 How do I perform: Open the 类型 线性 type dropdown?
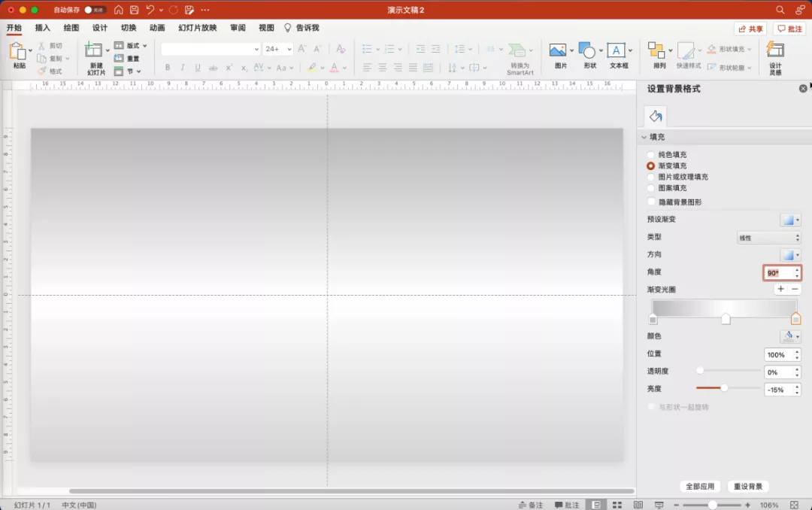[x=769, y=238]
